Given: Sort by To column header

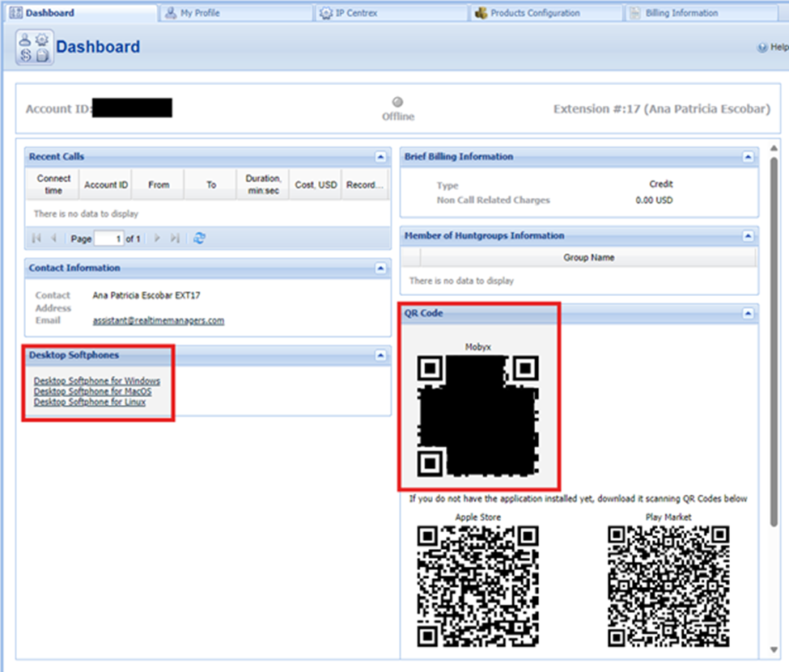Looking at the screenshot, I should (211, 184).
